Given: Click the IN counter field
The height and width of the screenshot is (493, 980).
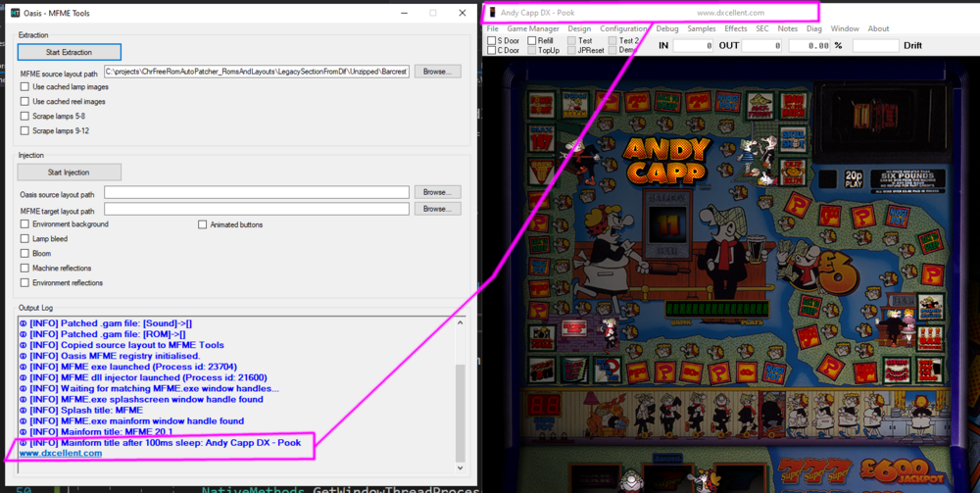Looking at the screenshot, I should [693, 46].
